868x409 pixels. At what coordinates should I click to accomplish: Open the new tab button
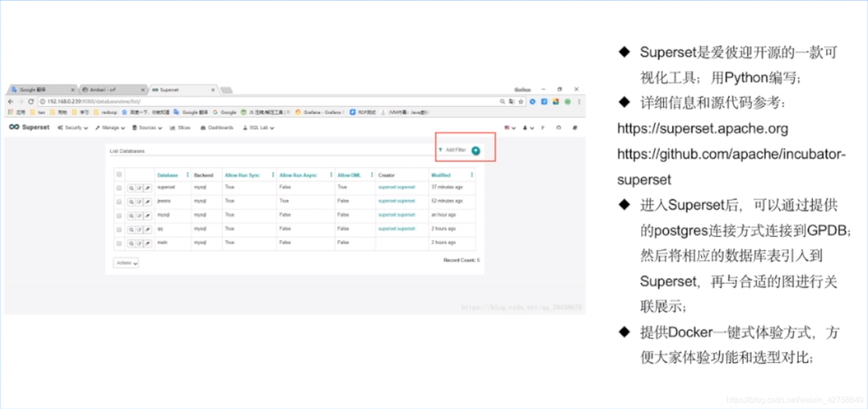tap(227, 90)
